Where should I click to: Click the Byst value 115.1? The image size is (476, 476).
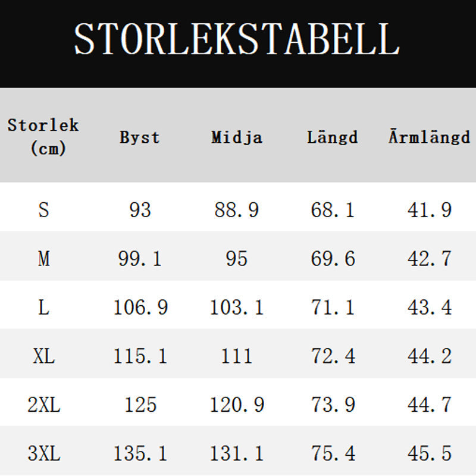[x=140, y=356]
